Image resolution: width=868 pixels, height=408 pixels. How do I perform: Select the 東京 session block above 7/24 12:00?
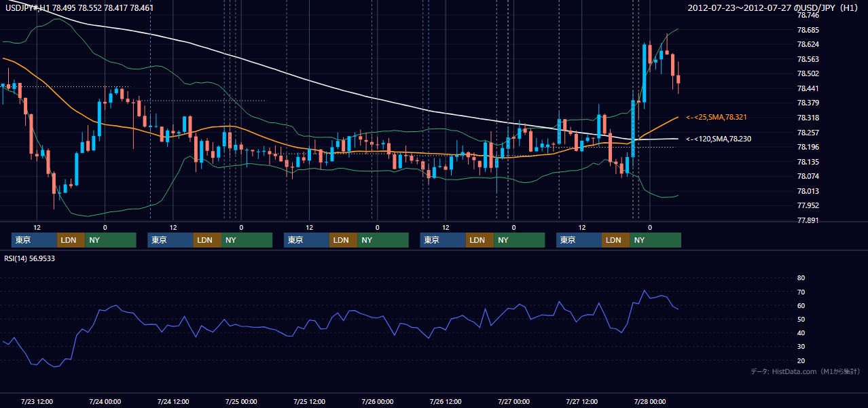(170, 240)
